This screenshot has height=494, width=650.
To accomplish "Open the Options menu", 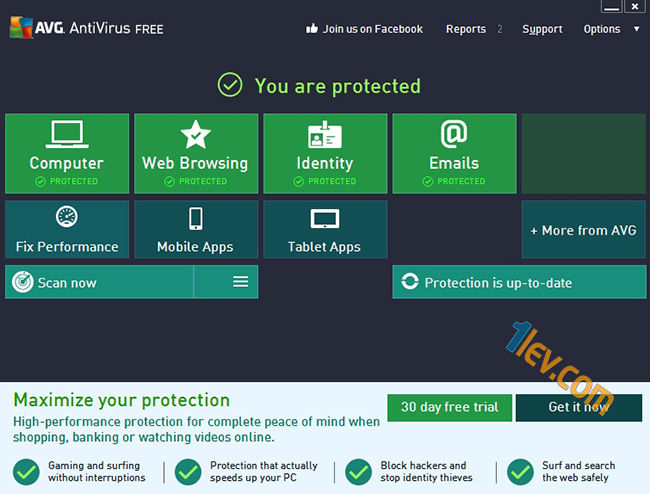I will click(x=601, y=29).
